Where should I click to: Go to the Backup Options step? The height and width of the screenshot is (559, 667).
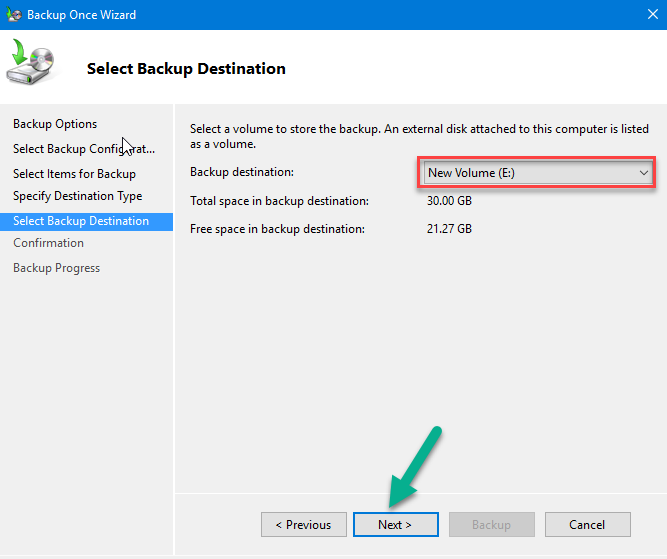[55, 124]
